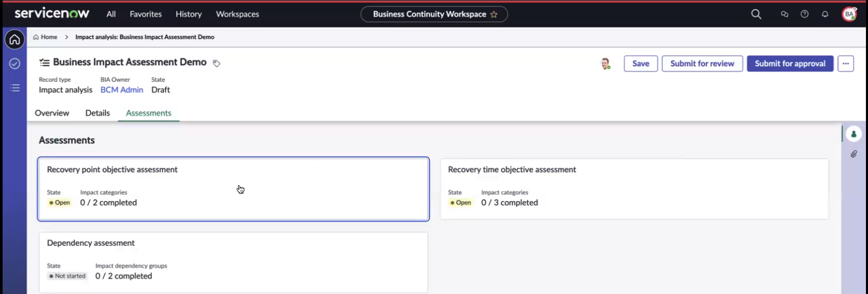
Task: Show notifications bell icon
Action: click(x=825, y=14)
